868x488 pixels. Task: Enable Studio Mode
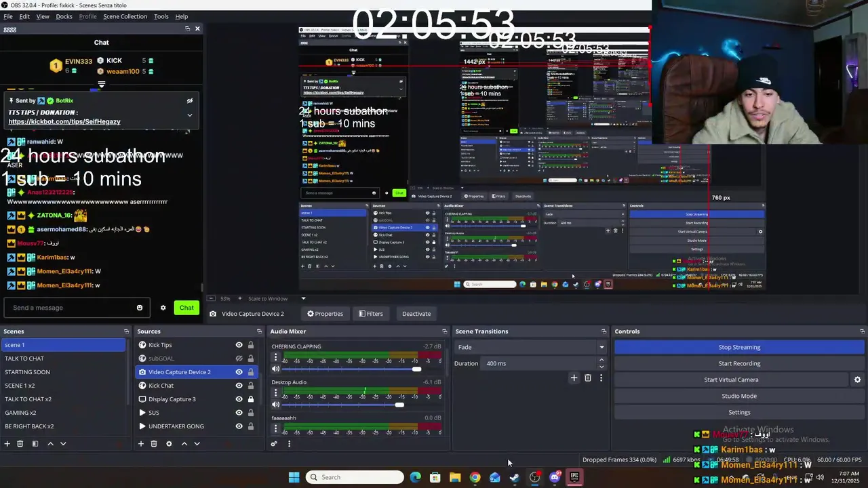[739, 396]
